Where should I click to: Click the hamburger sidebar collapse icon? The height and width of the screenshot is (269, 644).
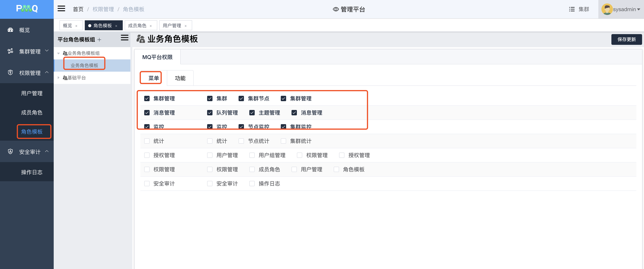click(x=61, y=9)
